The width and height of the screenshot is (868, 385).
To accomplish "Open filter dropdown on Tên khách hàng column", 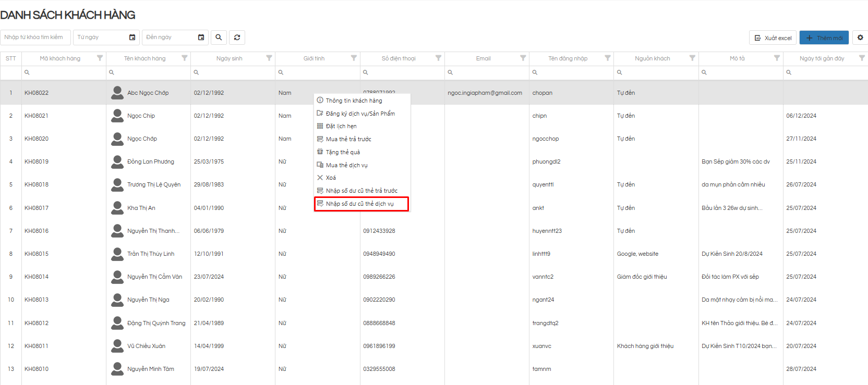I will coord(184,58).
